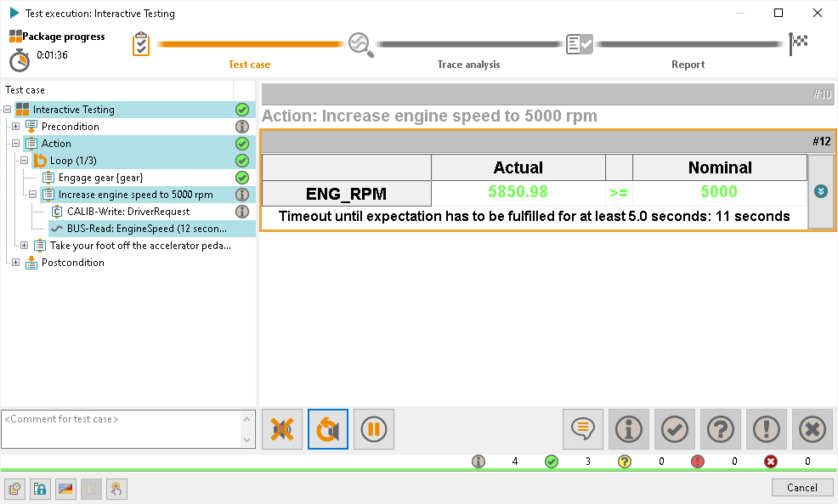Pause the test execution

pyautogui.click(x=374, y=429)
